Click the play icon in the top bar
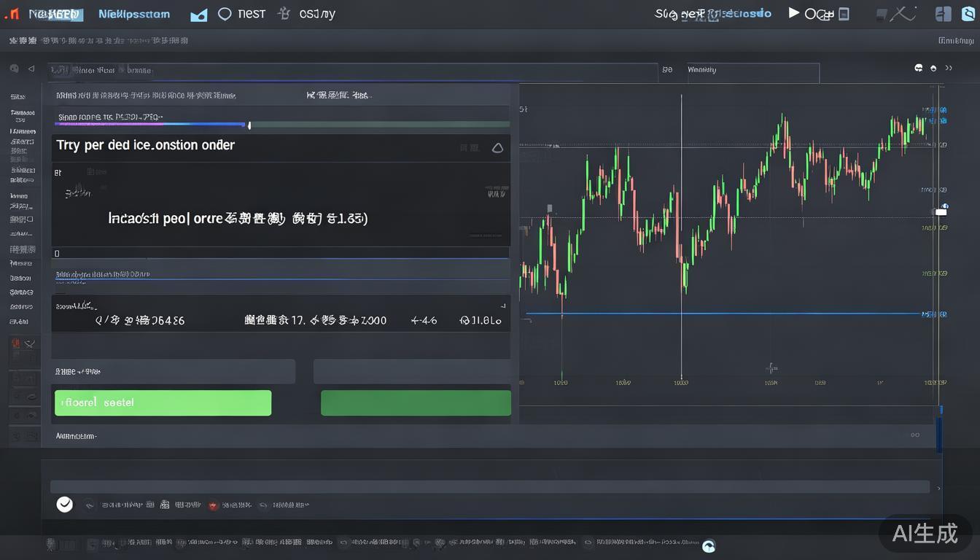The width and height of the screenshot is (980, 560). [794, 13]
